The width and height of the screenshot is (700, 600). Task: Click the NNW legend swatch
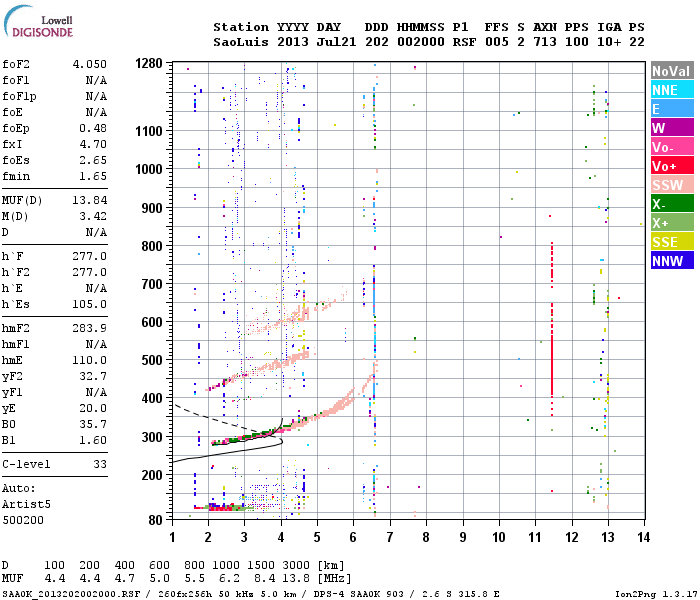click(x=672, y=261)
